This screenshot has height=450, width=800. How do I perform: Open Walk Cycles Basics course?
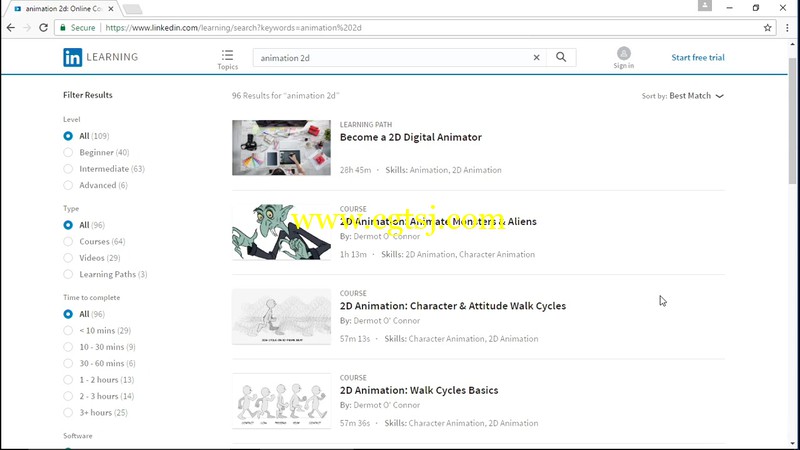[419, 390]
